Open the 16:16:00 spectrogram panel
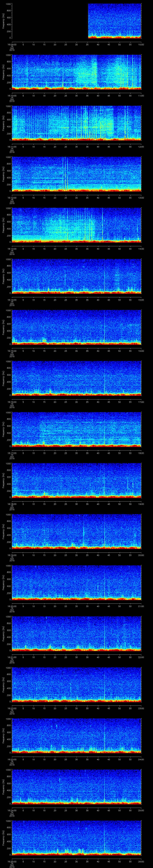Image resolution: width=153 pixels, height=868 pixels. pyautogui.click(x=76, y=378)
